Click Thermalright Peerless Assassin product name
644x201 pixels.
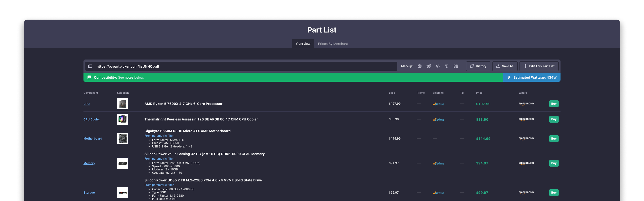[201, 119]
